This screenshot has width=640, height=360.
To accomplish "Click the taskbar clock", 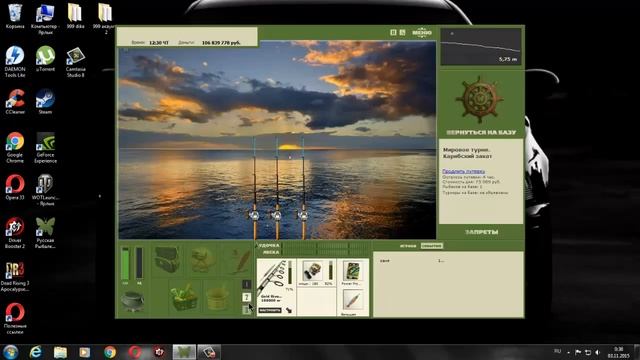I will 618,352.
